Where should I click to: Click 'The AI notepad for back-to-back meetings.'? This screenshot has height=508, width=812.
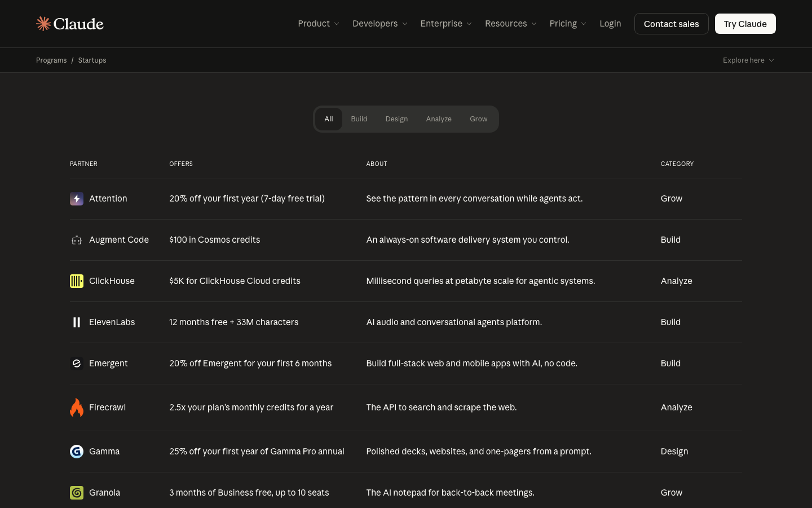click(x=451, y=493)
